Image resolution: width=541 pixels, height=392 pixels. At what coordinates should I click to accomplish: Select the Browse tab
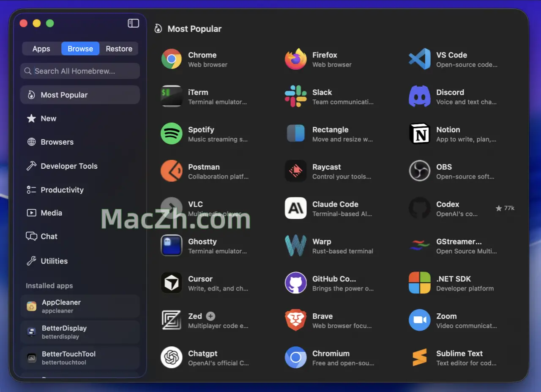click(80, 49)
